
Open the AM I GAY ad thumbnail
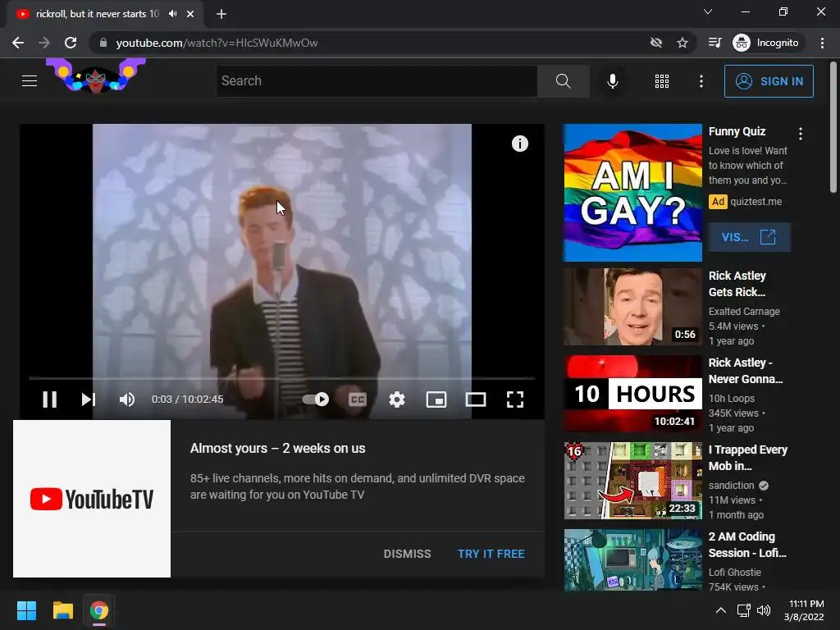[x=632, y=193]
